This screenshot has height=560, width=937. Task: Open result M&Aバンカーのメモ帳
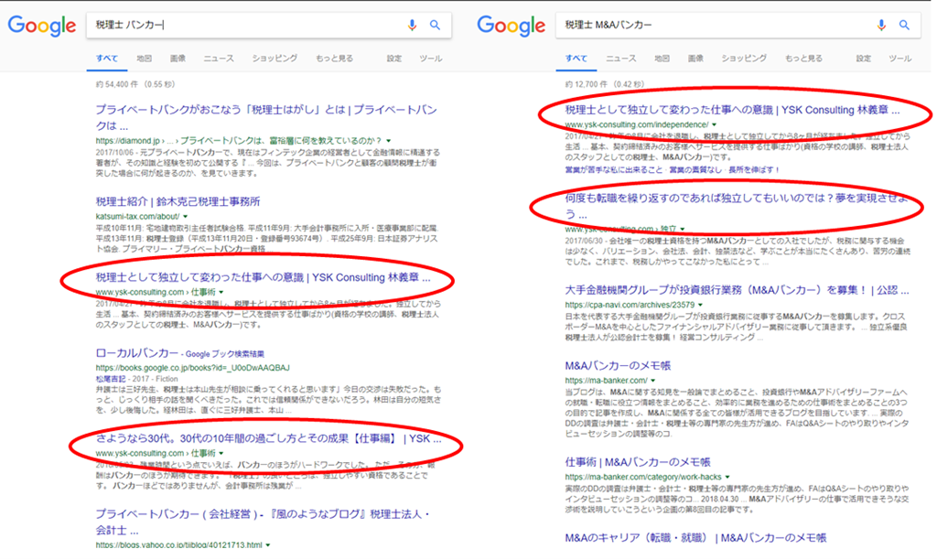pos(618,366)
